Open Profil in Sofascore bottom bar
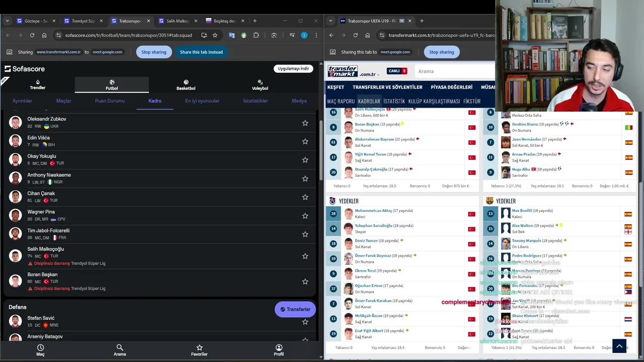644x362 pixels. (279, 350)
